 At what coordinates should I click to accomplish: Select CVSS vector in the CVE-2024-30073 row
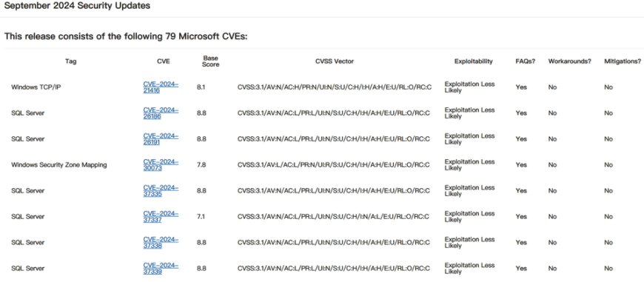[x=334, y=164]
